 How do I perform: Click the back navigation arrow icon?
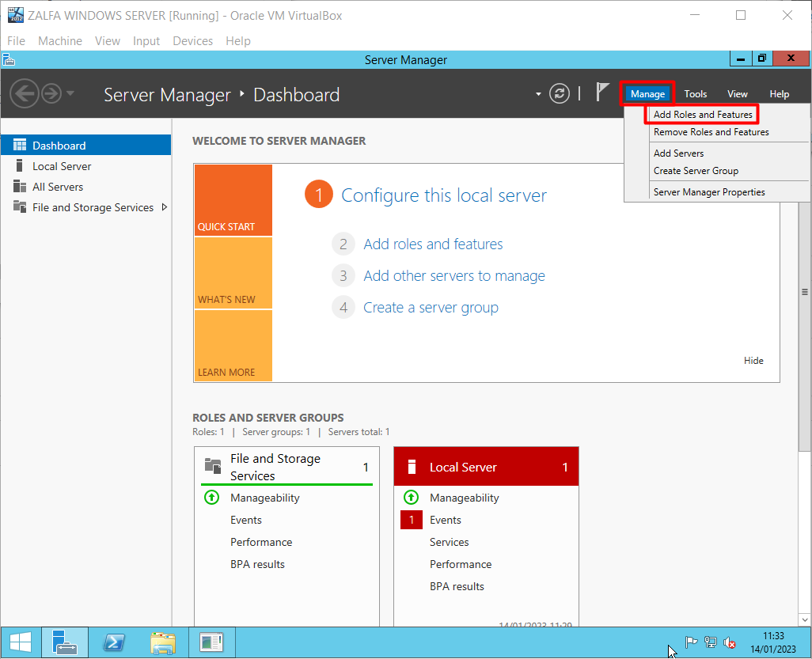25,93
